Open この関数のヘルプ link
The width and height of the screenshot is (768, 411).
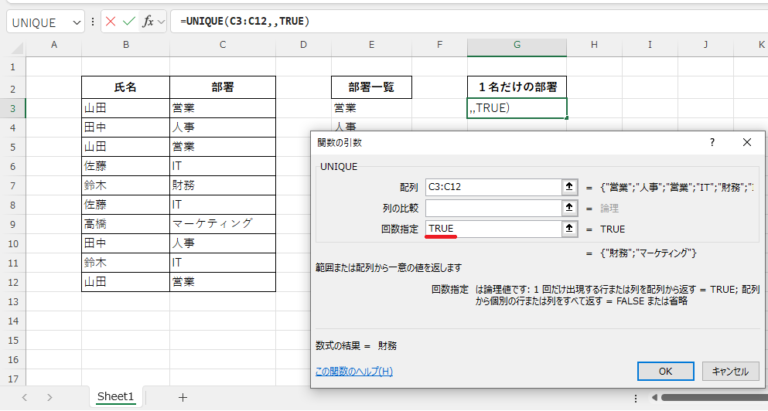[354, 371]
